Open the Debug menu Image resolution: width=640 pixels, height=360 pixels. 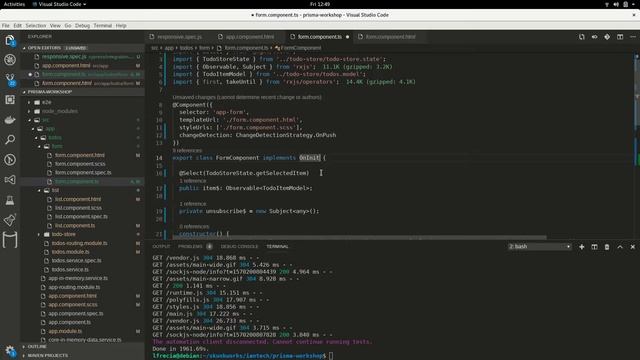click(x=82, y=25)
